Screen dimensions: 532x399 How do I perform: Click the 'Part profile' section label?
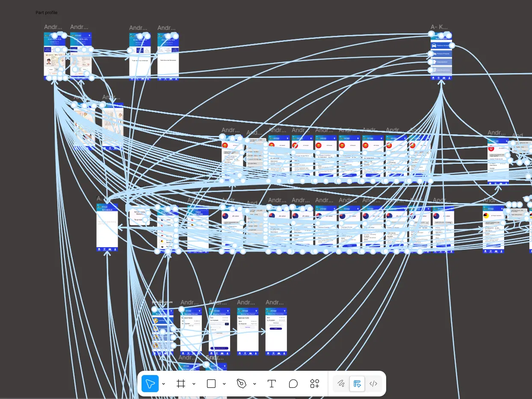point(46,13)
